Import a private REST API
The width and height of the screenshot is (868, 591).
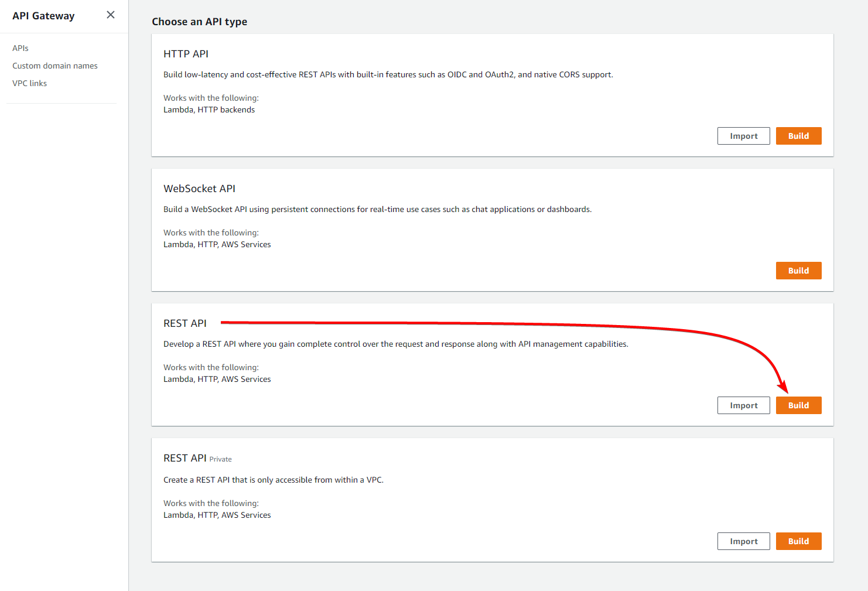(743, 541)
